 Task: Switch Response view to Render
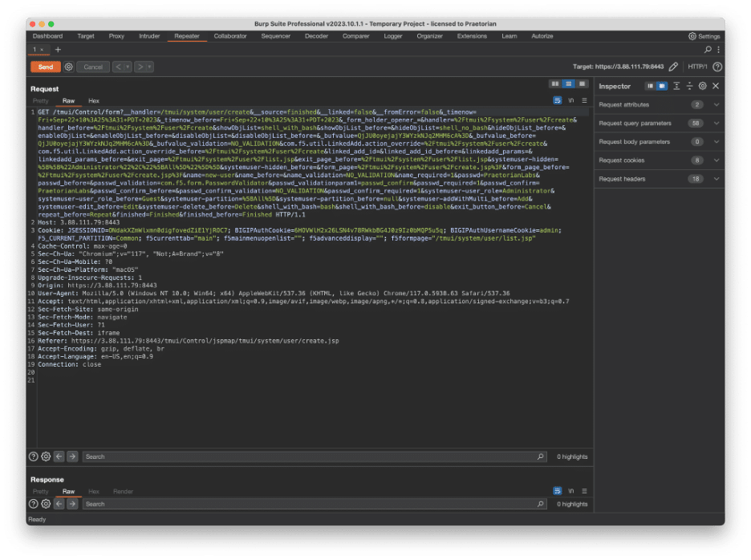coord(123,492)
